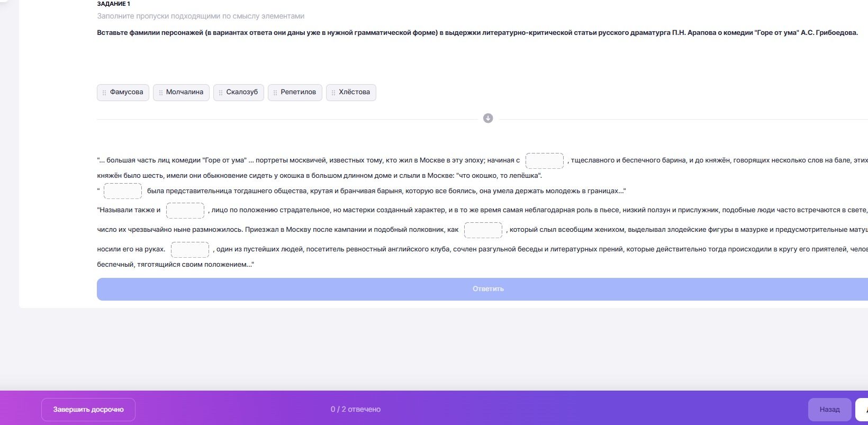This screenshot has height=425, width=868.
Task: Click the drag handle on the Фамусова chip
Action: (x=104, y=93)
